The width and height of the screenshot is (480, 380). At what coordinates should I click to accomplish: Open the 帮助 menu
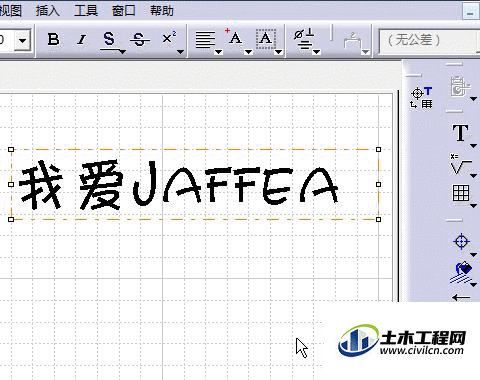tap(162, 11)
